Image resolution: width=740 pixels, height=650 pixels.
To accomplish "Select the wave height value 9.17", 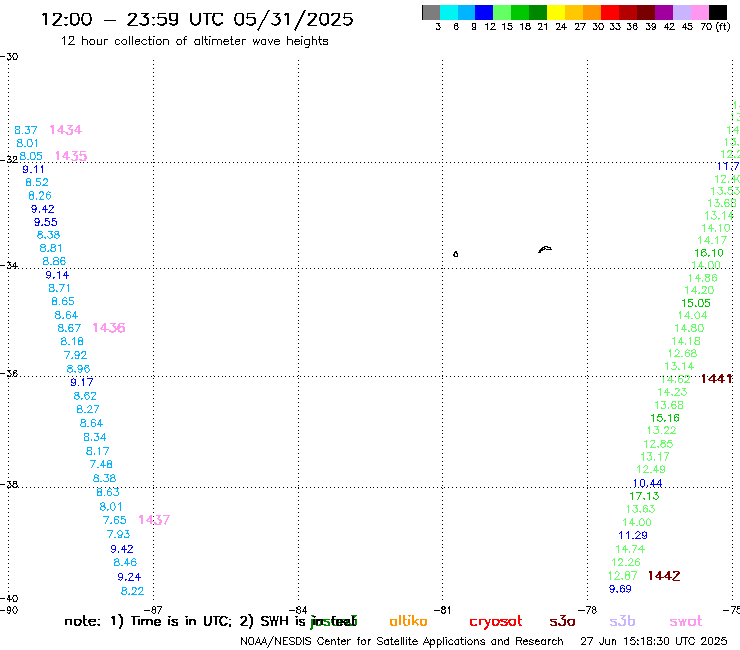I will pos(82,382).
